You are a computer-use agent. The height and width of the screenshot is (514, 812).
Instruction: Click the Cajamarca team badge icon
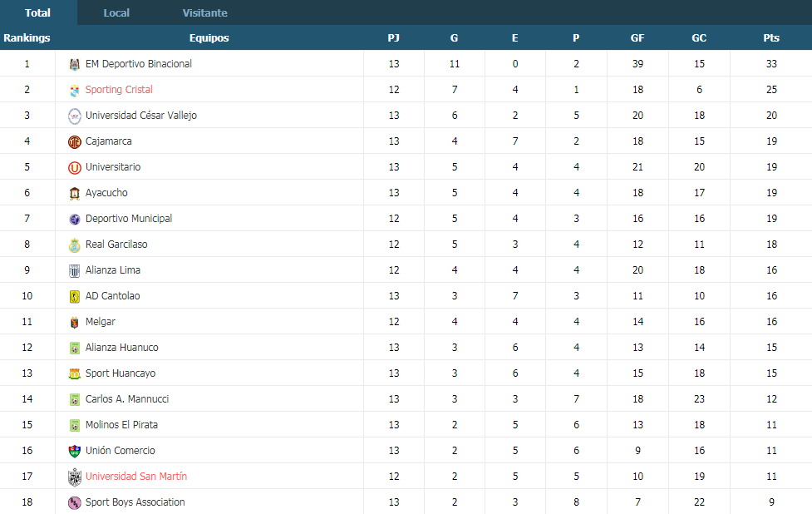click(75, 141)
